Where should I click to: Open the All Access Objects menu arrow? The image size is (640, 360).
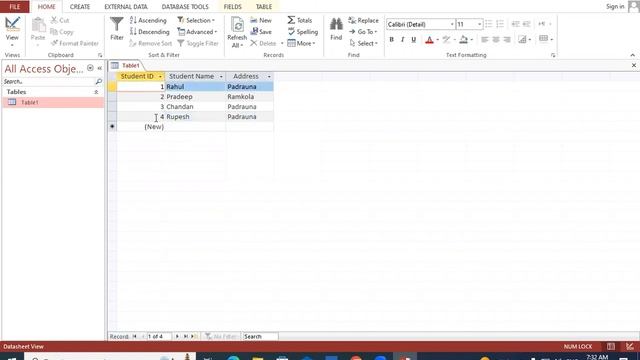[x=90, y=68]
